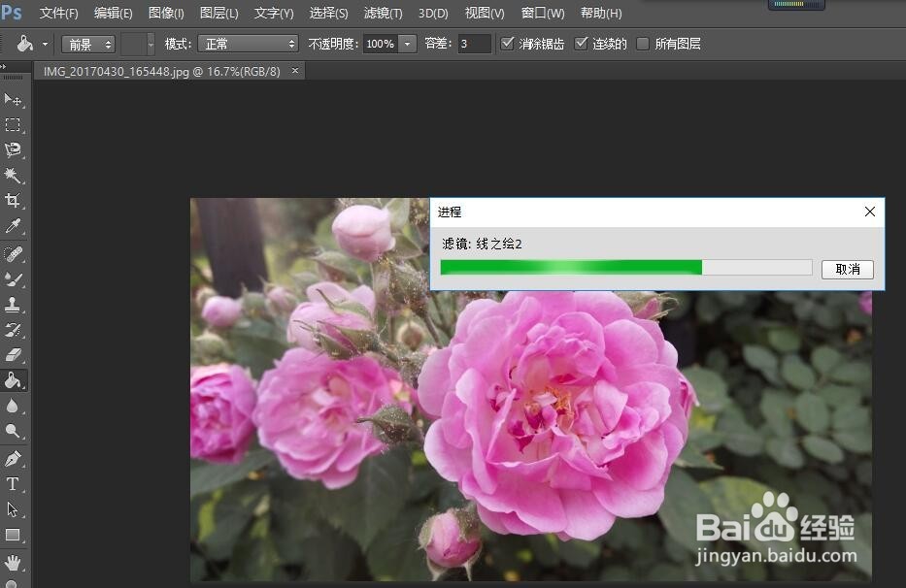
Task: Open the opacity slider dropdown arrow
Action: pyautogui.click(x=407, y=44)
